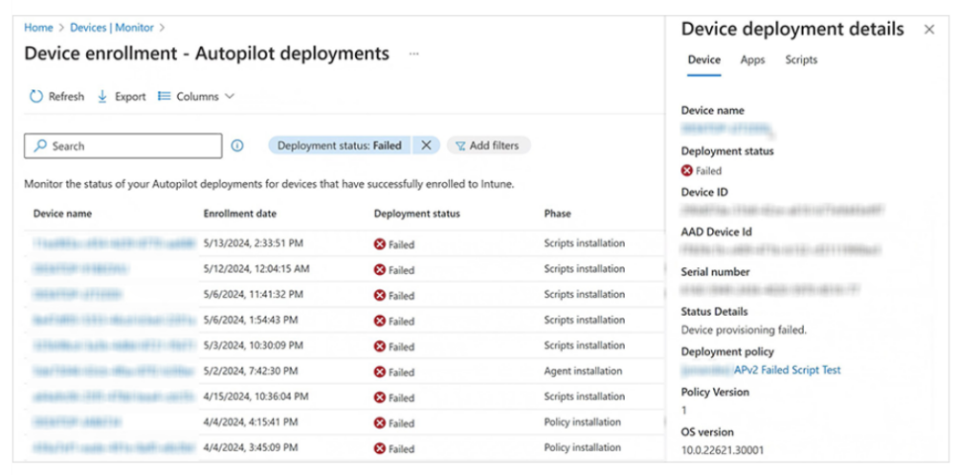Click the Add filters button
The image size is (980, 475).
[x=488, y=146]
